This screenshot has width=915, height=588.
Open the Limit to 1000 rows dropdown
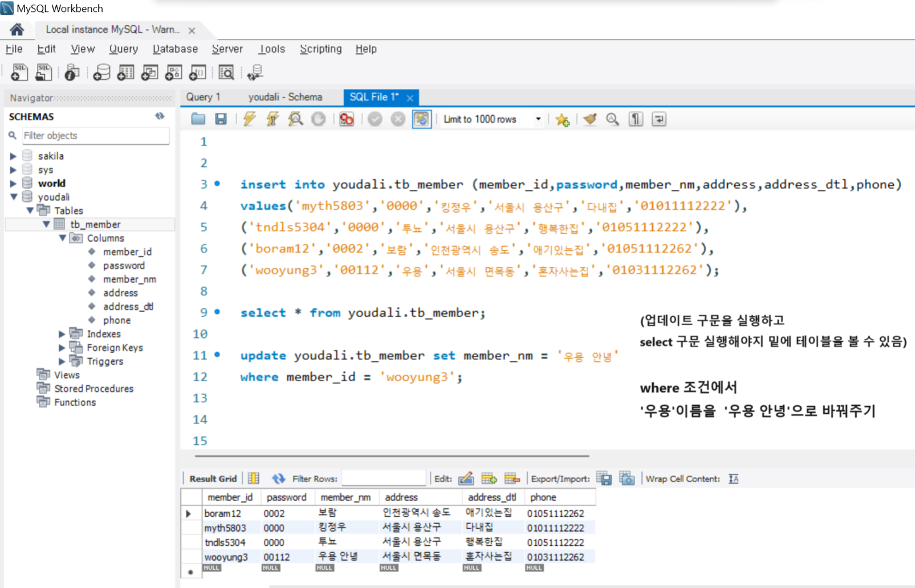[538, 119]
